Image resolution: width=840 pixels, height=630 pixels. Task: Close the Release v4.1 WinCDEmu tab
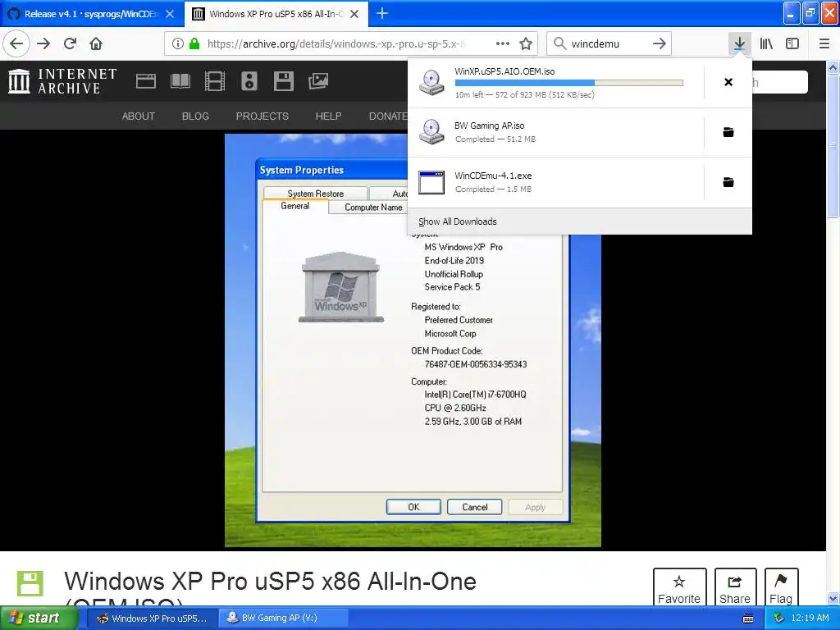[x=170, y=14]
